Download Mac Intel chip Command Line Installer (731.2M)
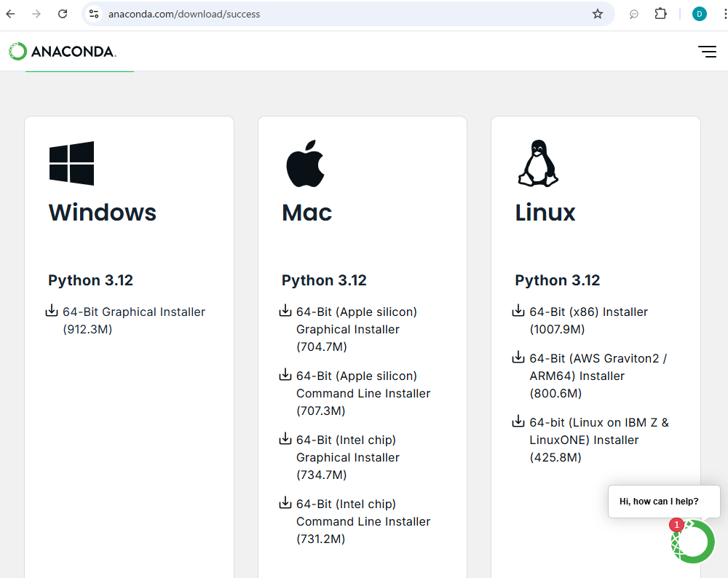The image size is (728, 578). tap(363, 521)
